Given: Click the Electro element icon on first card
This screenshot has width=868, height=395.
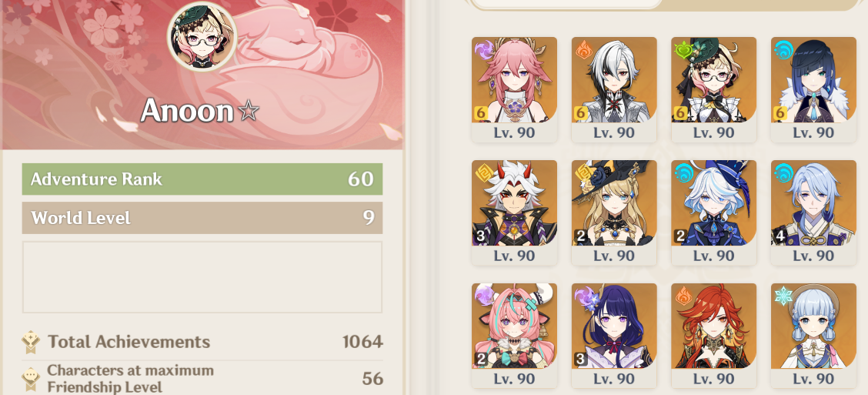Looking at the screenshot, I should (484, 50).
